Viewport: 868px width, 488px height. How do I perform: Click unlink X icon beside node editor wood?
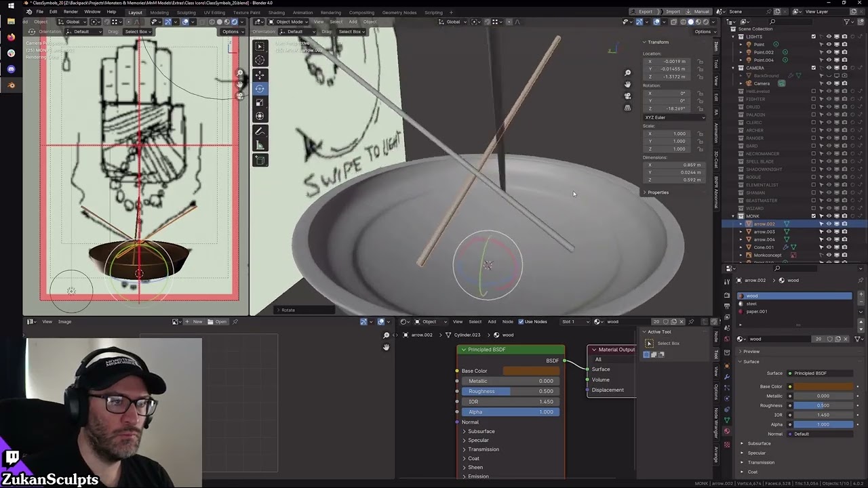point(683,321)
